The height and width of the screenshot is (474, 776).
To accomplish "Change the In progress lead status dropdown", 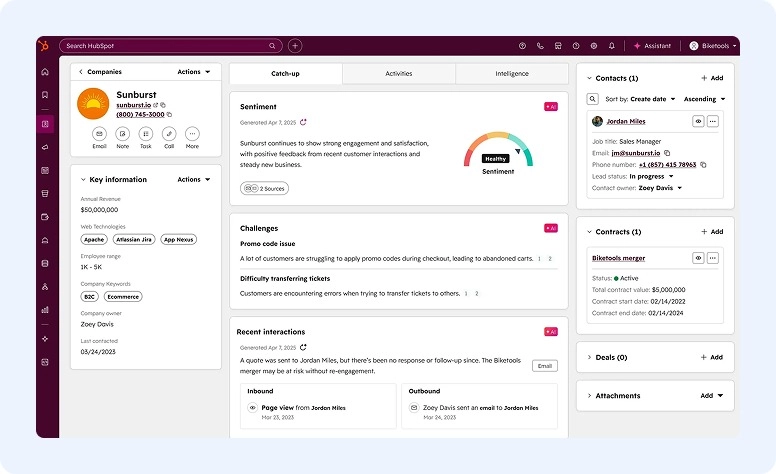I will 651,176.
